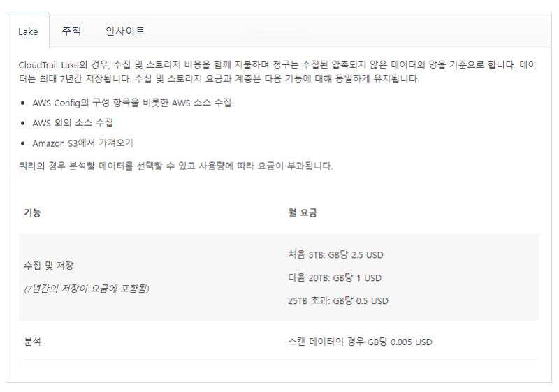Click the 분석 feature cell
Image resolution: width=559 pixels, height=392 pixels.
[x=33, y=342]
